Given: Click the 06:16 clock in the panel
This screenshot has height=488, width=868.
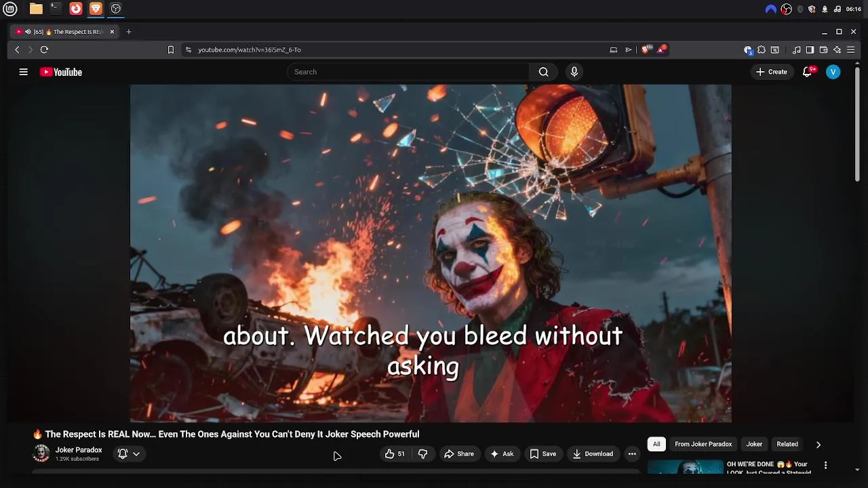Looking at the screenshot, I should (x=854, y=9).
